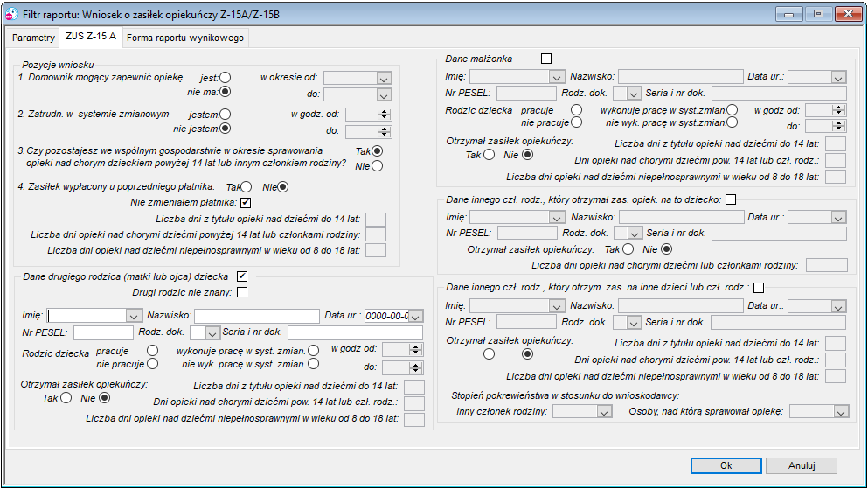Expand Rodz. dok. dropdown for drugiego rodzica
The width and height of the screenshot is (868, 489).
(212, 332)
